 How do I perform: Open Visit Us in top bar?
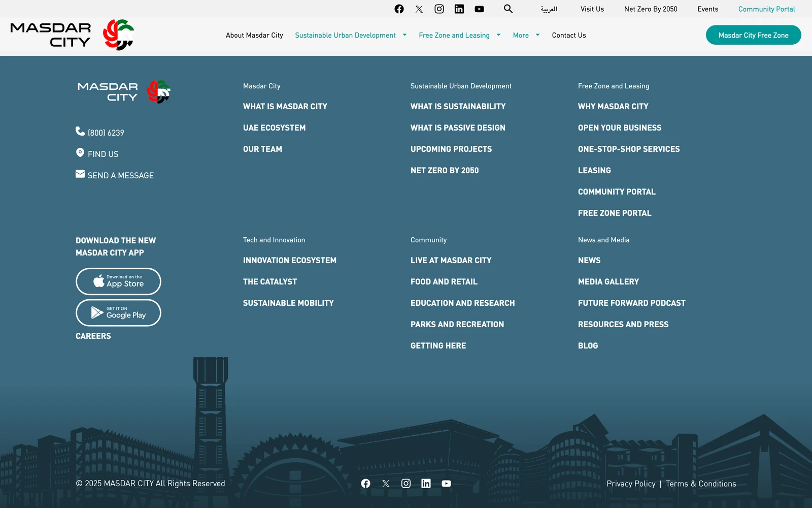(x=592, y=9)
